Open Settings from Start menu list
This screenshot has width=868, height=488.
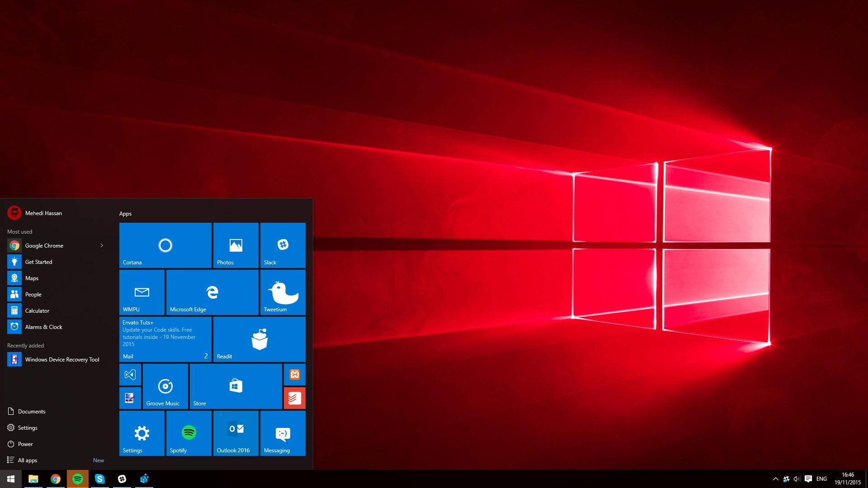[27, 427]
